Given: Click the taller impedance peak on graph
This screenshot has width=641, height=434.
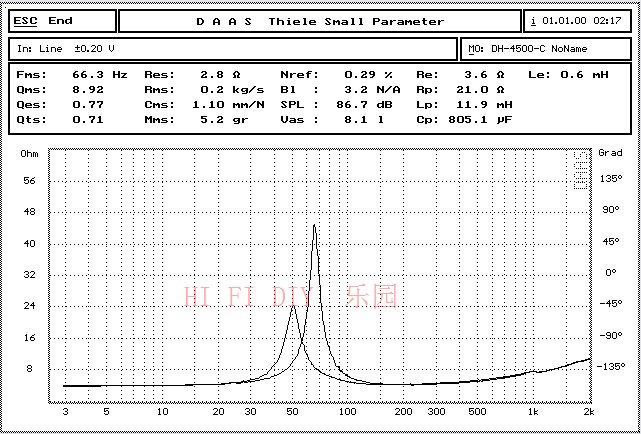Looking at the screenshot, I should pyautogui.click(x=315, y=226).
